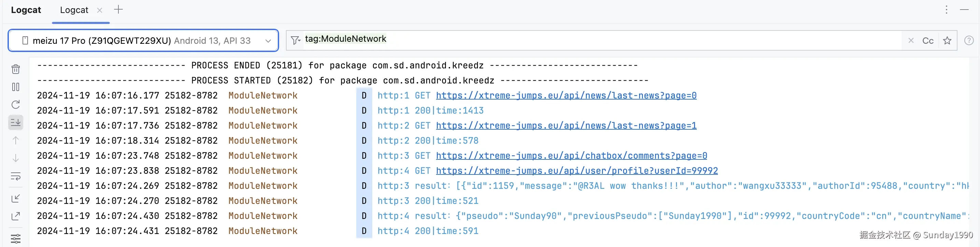980x247 pixels.
Task: Close the Logcat tab
Action: [100, 10]
